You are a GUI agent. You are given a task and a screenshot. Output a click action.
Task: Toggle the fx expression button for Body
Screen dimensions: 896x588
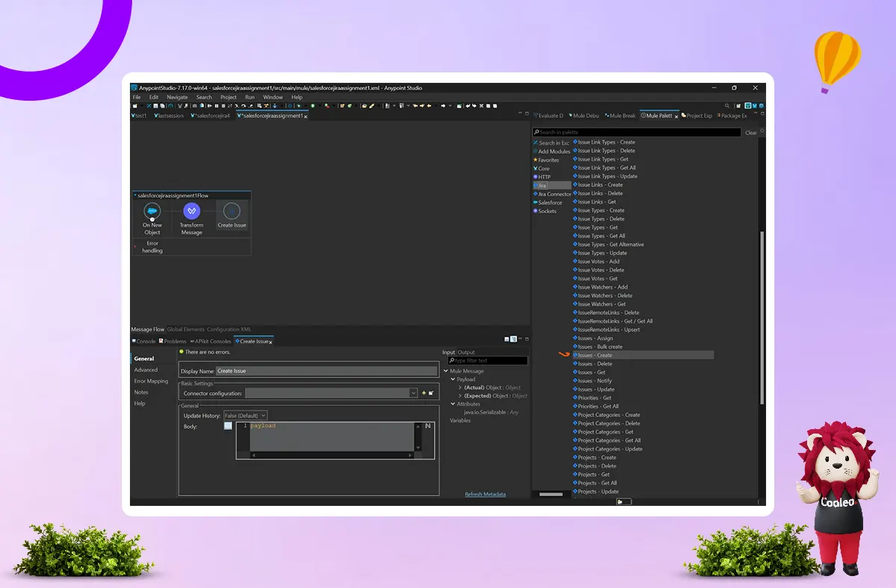228,426
